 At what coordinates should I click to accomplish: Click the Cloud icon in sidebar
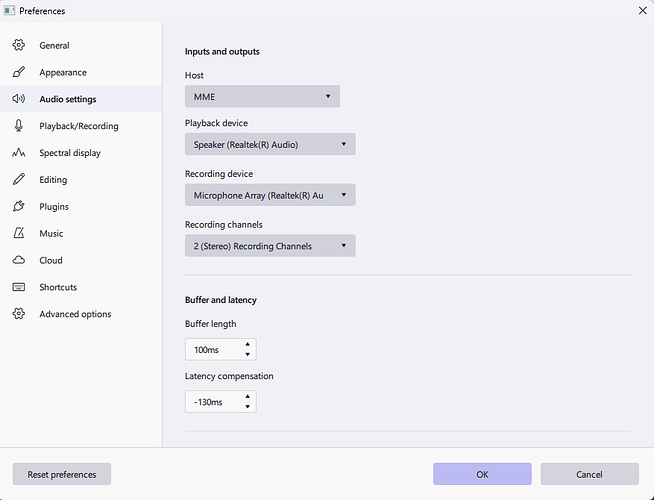pyautogui.click(x=18, y=260)
